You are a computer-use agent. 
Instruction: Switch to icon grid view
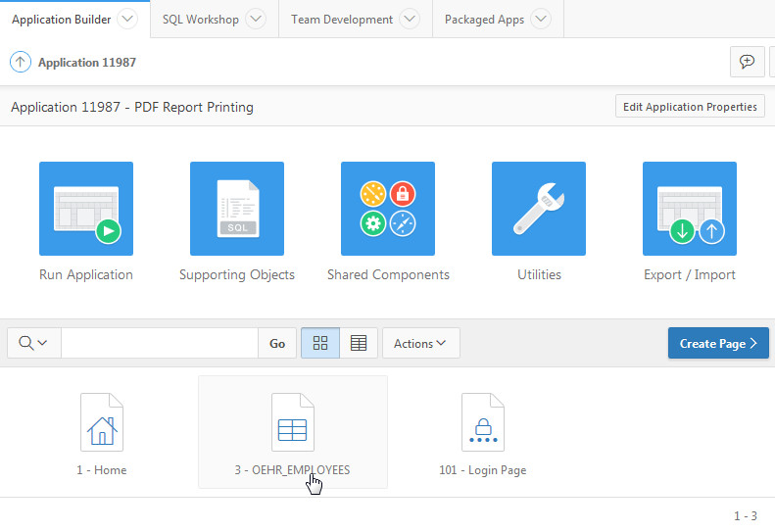click(320, 343)
